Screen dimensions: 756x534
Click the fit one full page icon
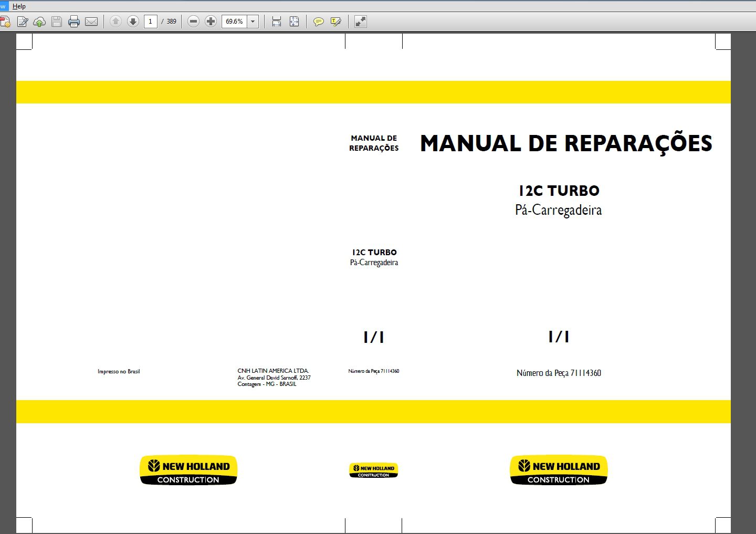tap(294, 22)
